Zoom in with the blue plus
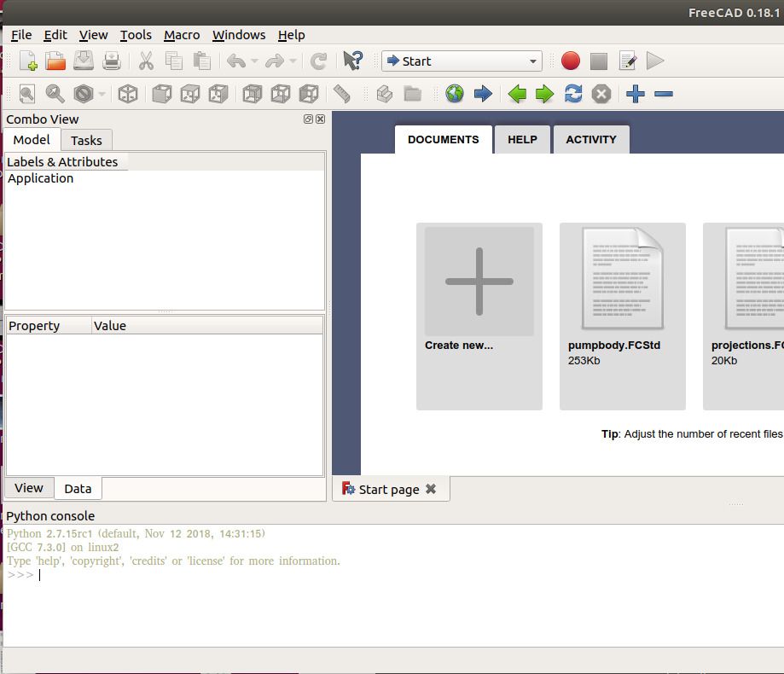 [635, 94]
